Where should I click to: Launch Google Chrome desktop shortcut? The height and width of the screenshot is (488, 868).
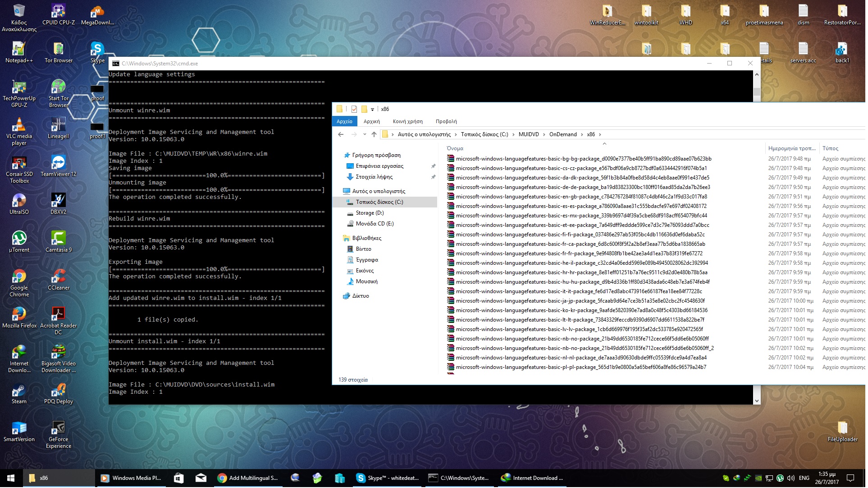pyautogui.click(x=19, y=283)
